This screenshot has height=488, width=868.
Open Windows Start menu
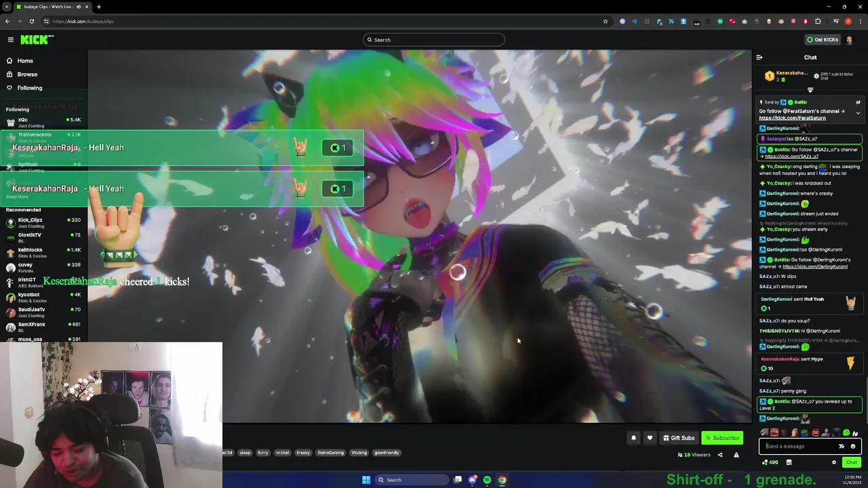[366, 480]
